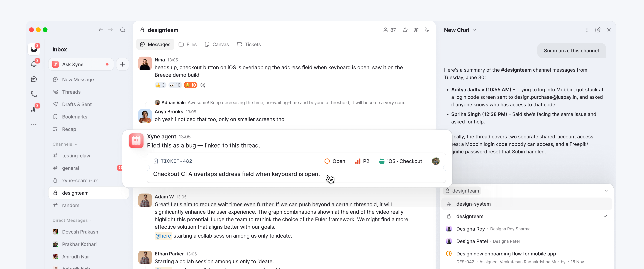The width and height of the screenshot is (644, 269).
Task: Switch to the Canvas tab
Action: click(x=217, y=44)
